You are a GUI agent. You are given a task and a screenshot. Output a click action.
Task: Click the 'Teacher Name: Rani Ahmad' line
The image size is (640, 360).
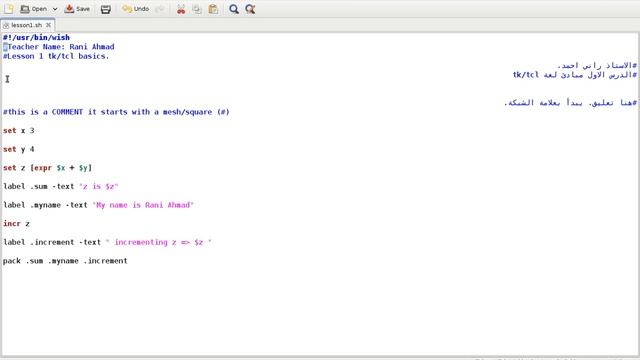59,47
